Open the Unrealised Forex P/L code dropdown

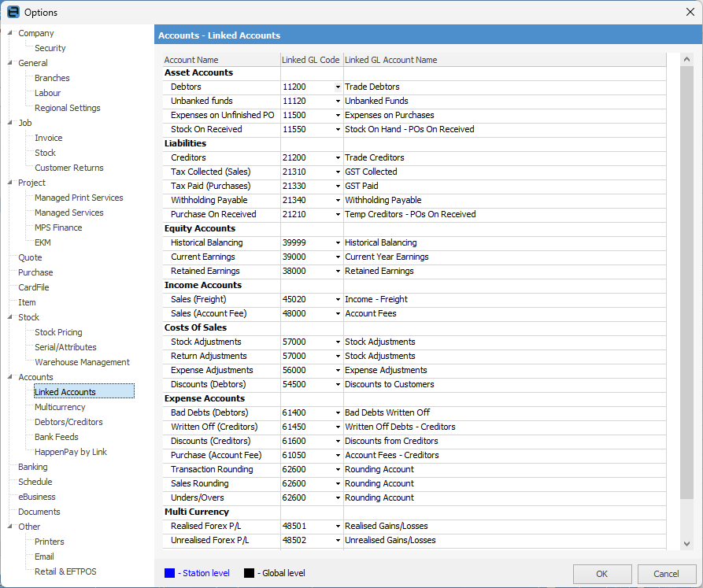point(338,540)
